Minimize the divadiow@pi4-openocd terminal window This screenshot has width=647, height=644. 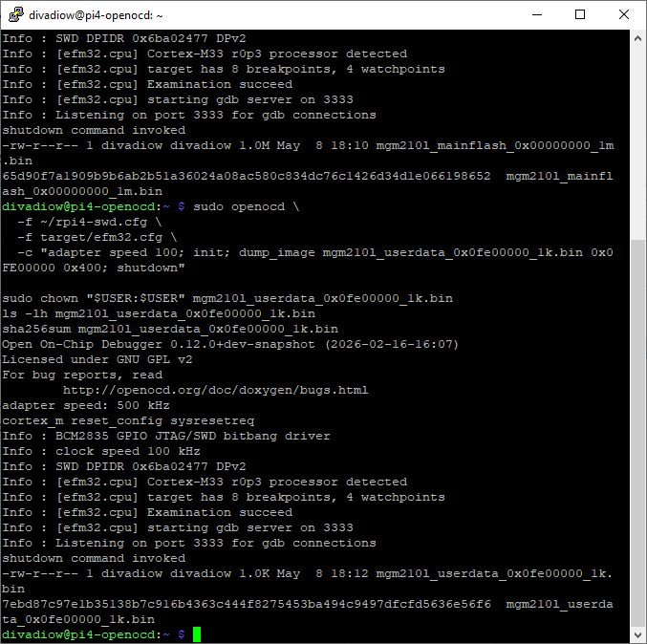point(537,15)
